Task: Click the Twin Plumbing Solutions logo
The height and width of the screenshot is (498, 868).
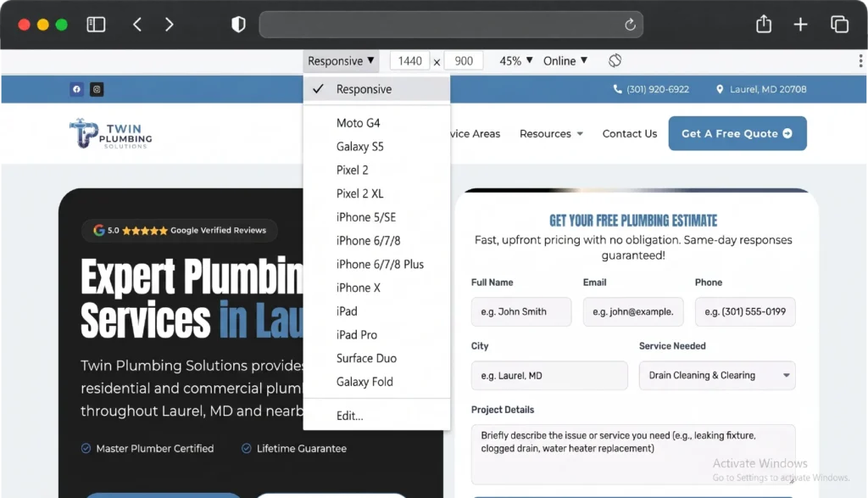Action: pyautogui.click(x=111, y=133)
